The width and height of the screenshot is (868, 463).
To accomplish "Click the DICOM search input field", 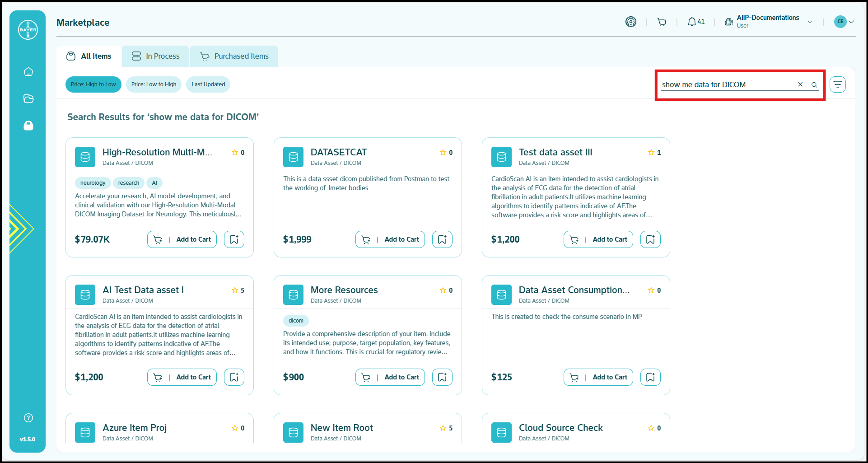I will tap(726, 84).
